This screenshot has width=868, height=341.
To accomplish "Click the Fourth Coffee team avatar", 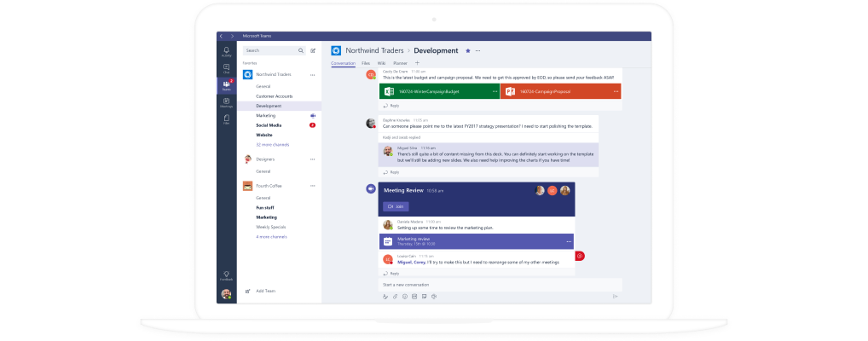I will [x=247, y=186].
